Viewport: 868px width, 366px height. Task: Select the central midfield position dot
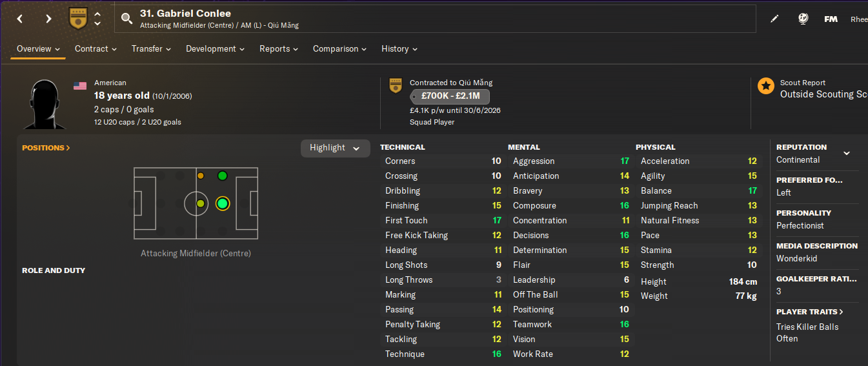pos(200,204)
